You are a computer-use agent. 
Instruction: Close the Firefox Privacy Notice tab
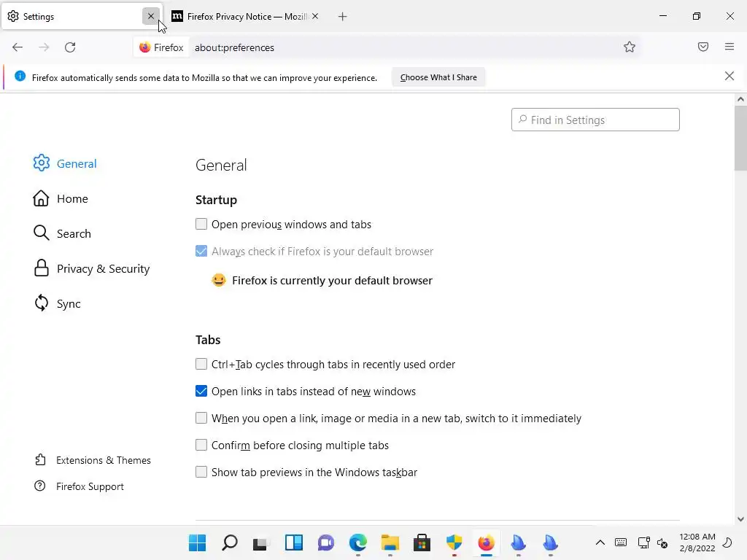click(315, 16)
